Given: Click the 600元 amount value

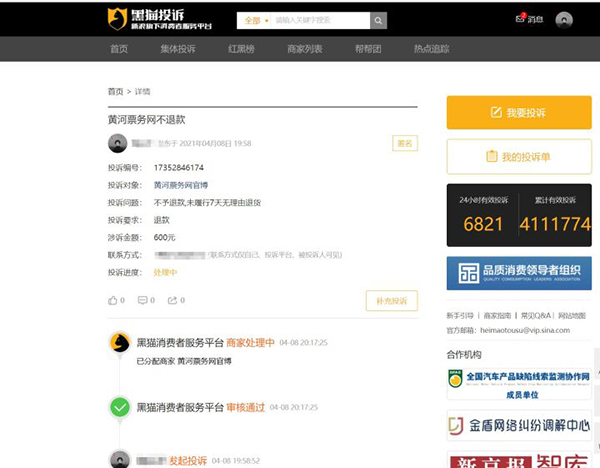Looking at the screenshot, I should click(x=164, y=237).
